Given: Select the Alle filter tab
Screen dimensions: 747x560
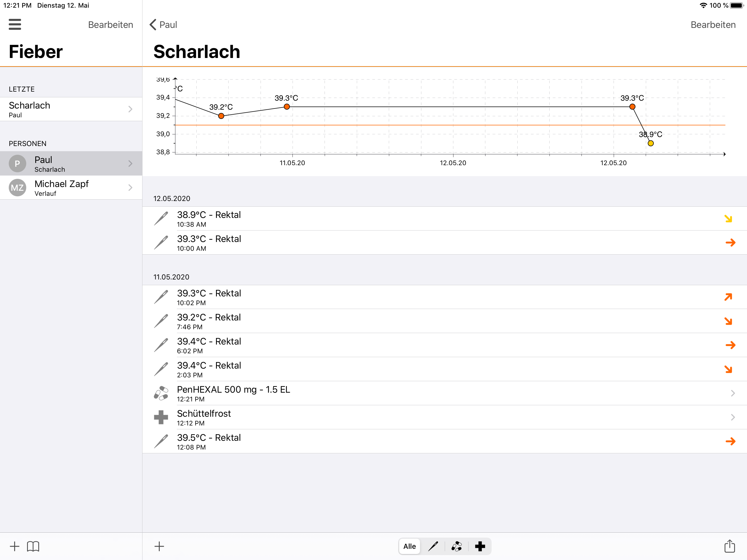Looking at the screenshot, I should pos(409,546).
